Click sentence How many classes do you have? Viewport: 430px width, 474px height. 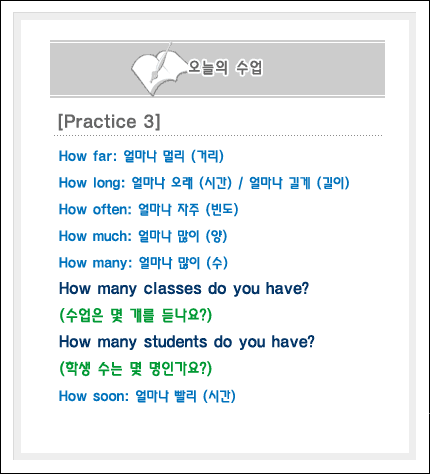pyautogui.click(x=184, y=289)
